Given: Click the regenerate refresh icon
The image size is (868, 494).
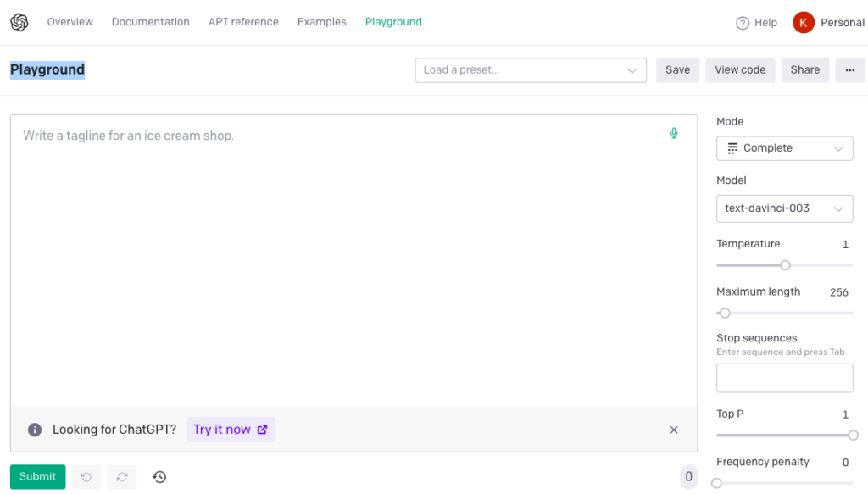Looking at the screenshot, I should tap(122, 477).
